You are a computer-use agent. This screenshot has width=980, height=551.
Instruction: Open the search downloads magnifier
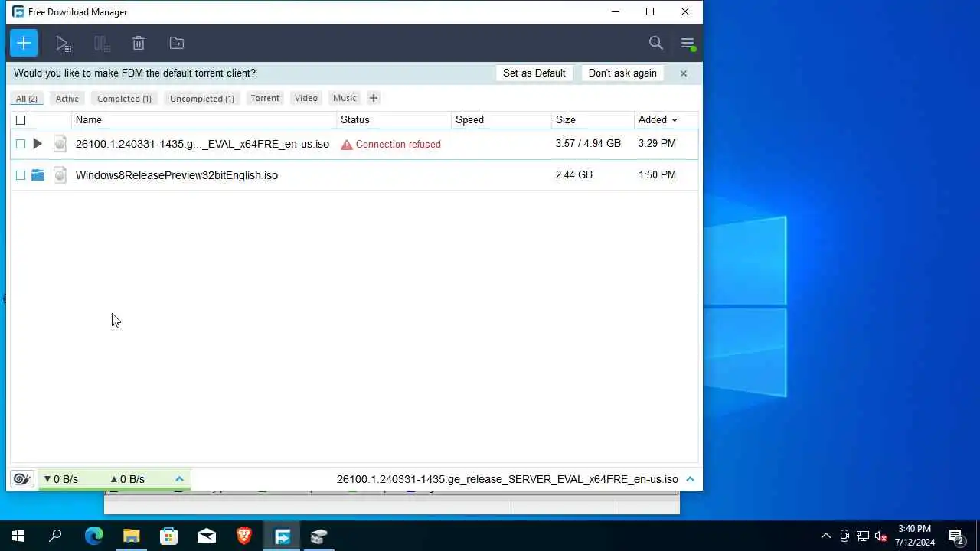(x=656, y=44)
